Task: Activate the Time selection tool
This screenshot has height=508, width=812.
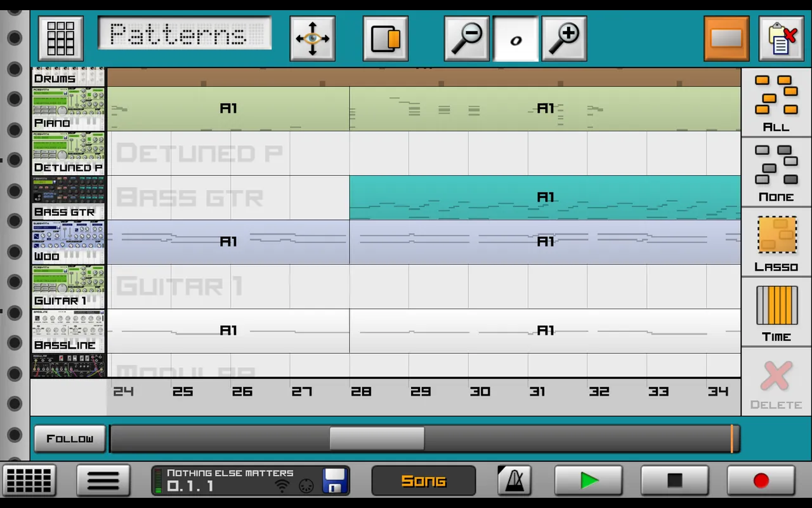Action: (776, 312)
